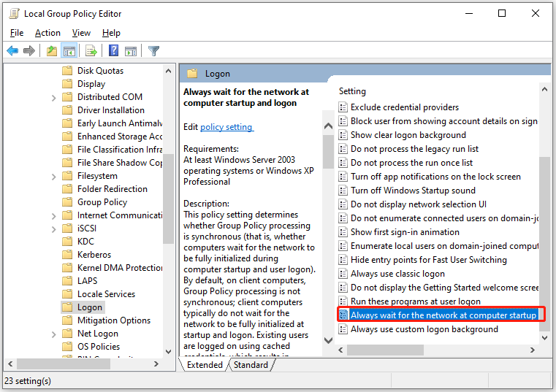Select Do not display network selection UI
The width and height of the screenshot is (556, 392).
[419, 204]
